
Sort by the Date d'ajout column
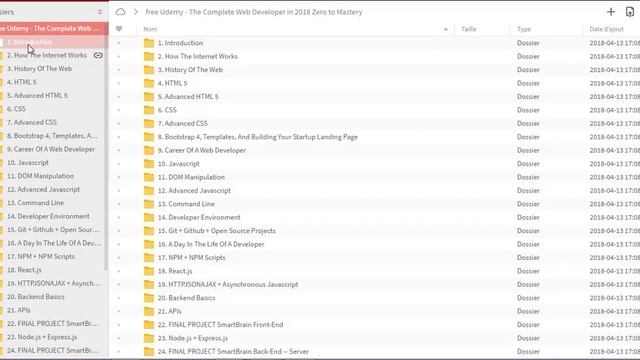(x=607, y=29)
